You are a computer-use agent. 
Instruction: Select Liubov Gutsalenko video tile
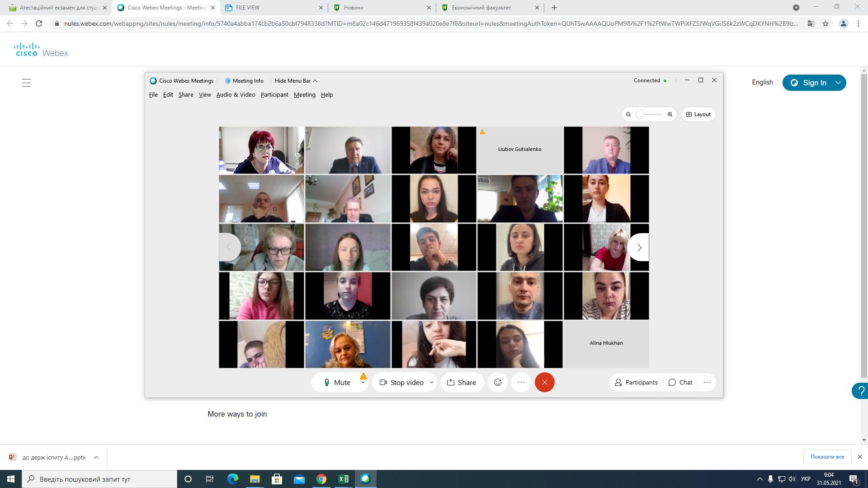click(x=520, y=150)
